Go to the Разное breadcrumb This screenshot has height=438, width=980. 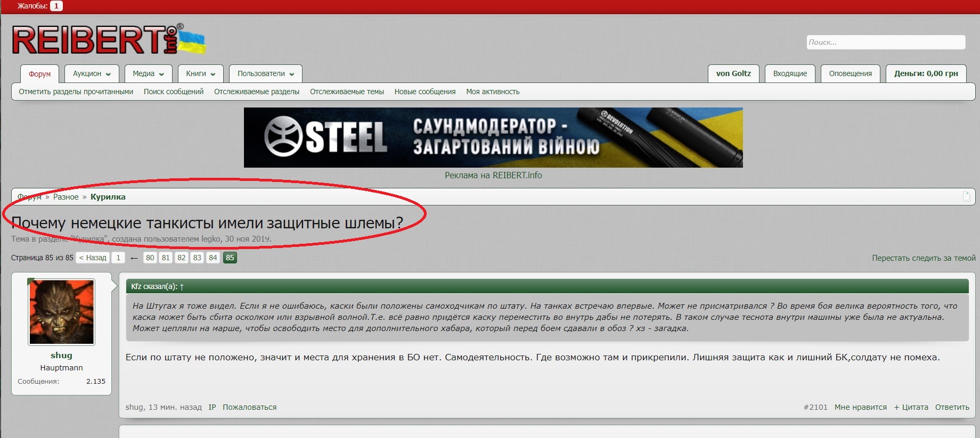66,197
